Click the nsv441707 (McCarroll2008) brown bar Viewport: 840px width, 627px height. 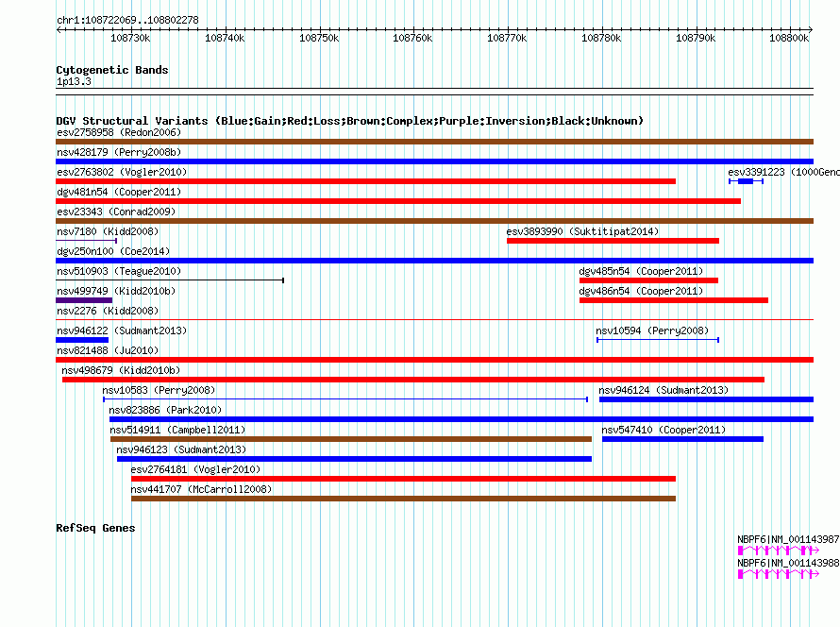point(403,499)
